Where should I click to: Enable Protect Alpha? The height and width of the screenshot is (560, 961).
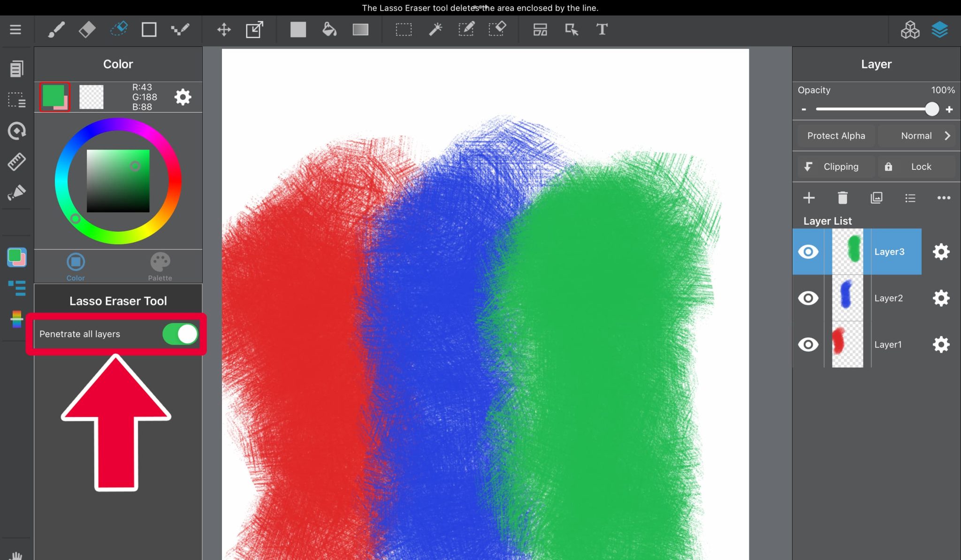(x=836, y=136)
